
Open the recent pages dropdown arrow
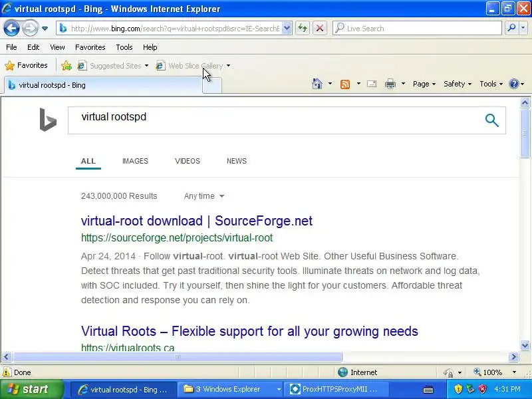[x=45, y=29]
